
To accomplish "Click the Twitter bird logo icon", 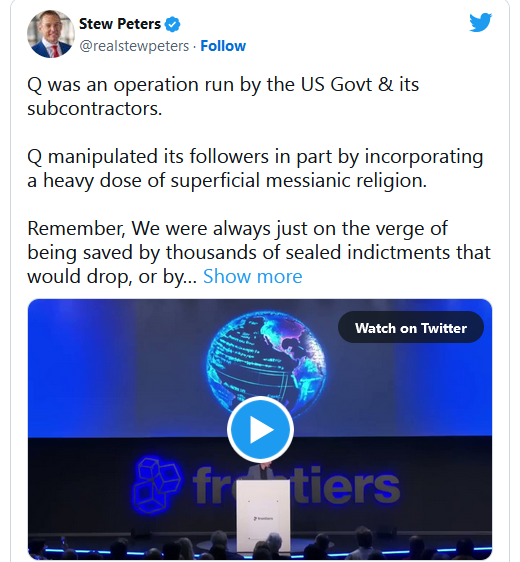I will 480,22.
